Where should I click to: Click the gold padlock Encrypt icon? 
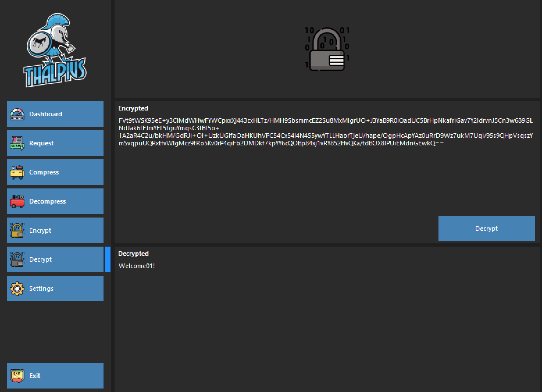17,230
